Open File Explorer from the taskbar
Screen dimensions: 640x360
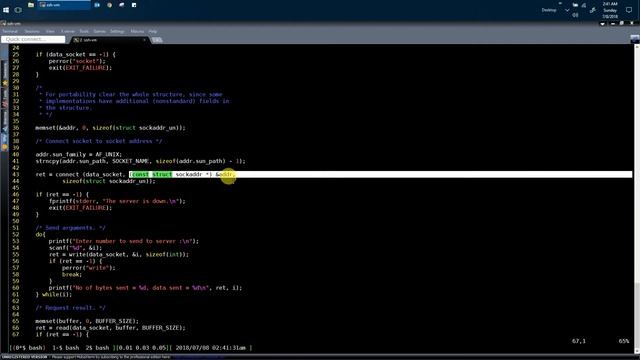(31, 5)
